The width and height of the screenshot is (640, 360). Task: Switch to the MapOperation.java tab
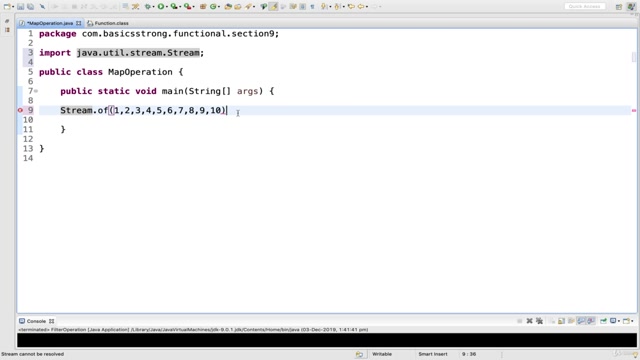point(49,23)
